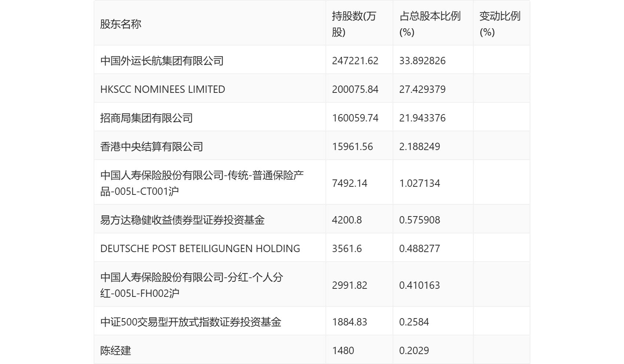Click share count 4200.8
Image resolution: width=624 pixels, height=364 pixels.
tap(347, 220)
